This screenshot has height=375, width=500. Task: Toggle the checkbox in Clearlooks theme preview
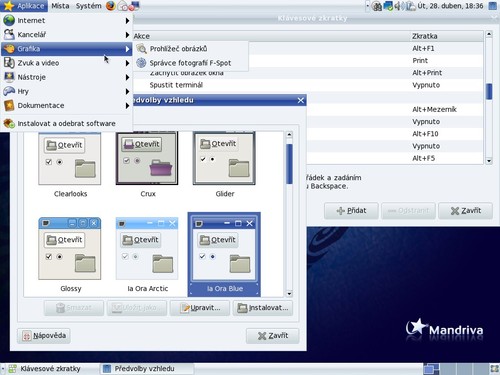pos(49,162)
